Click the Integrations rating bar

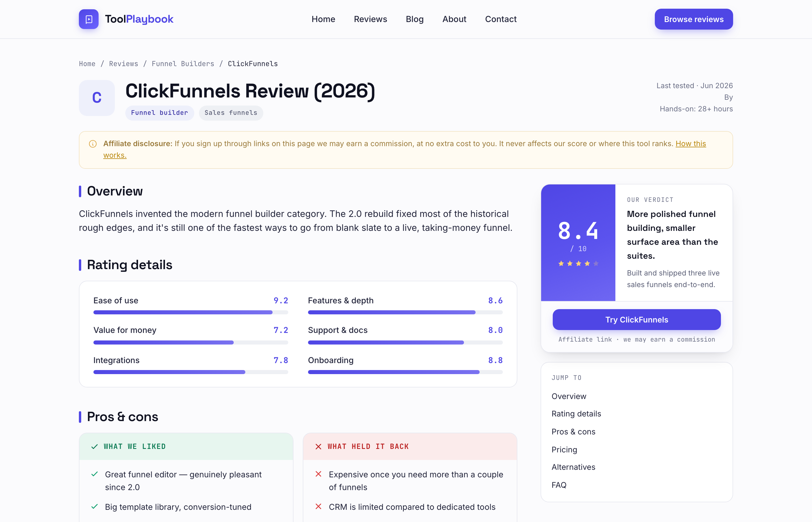(x=191, y=372)
